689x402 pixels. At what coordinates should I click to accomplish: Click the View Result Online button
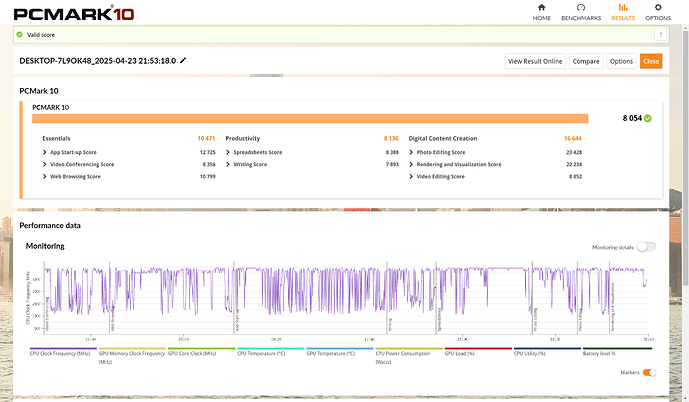536,61
